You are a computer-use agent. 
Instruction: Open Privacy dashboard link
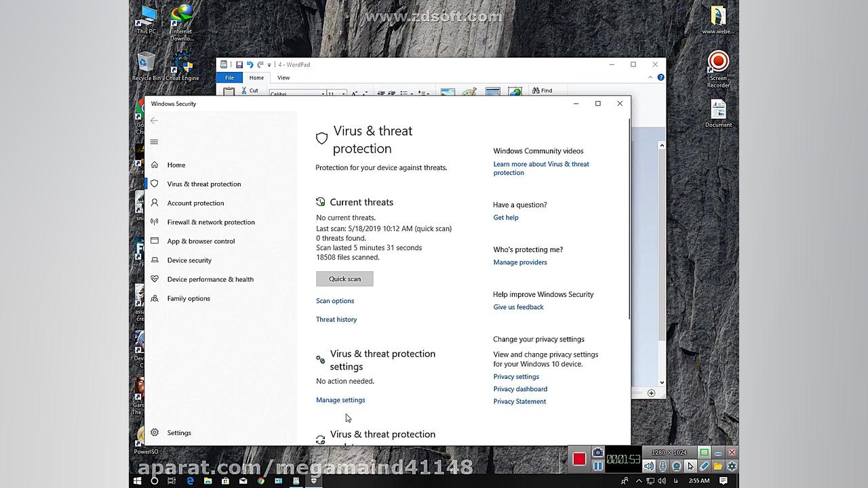coord(520,389)
